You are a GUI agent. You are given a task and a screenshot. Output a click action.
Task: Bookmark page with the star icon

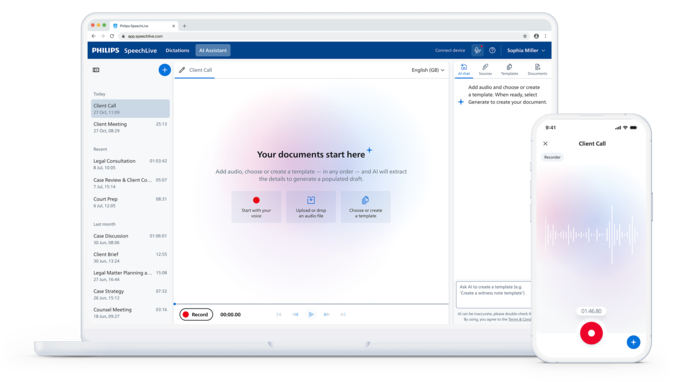pos(525,36)
